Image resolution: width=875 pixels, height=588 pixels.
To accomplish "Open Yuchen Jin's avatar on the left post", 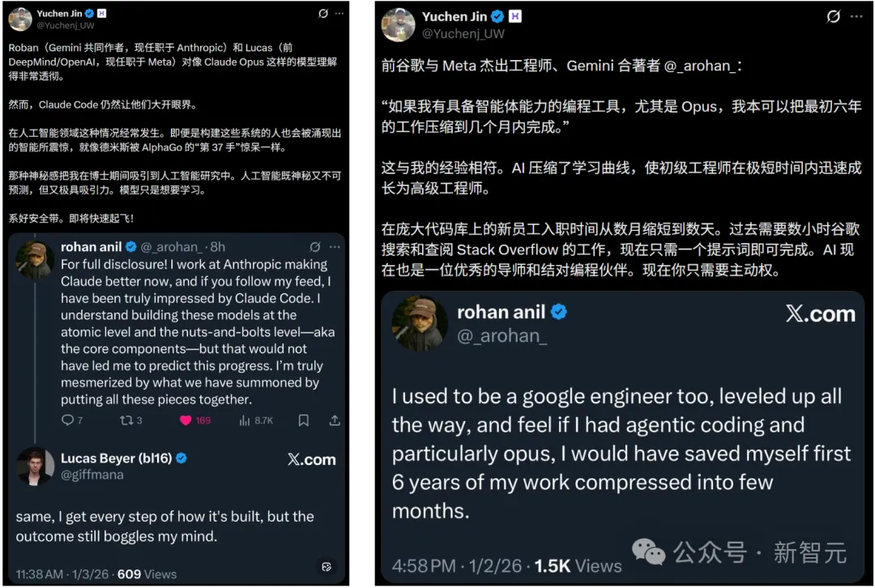I will pos(22,19).
